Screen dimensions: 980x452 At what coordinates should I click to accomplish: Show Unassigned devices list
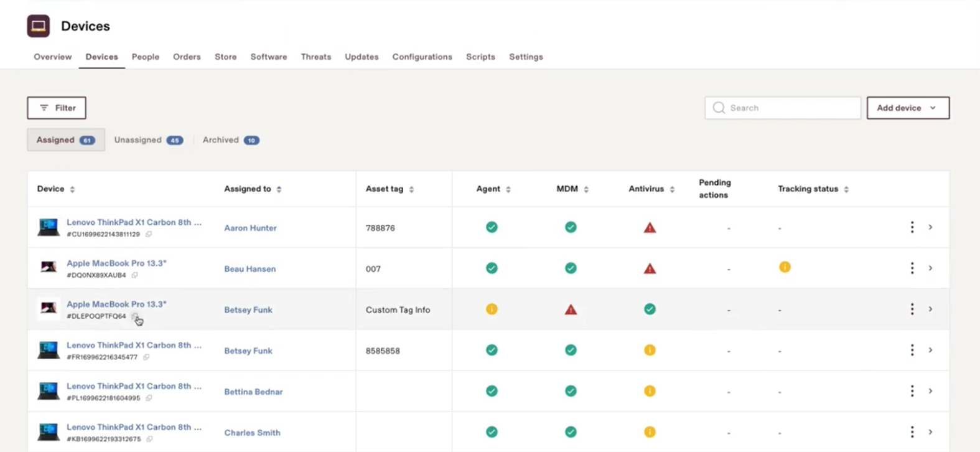tap(148, 140)
